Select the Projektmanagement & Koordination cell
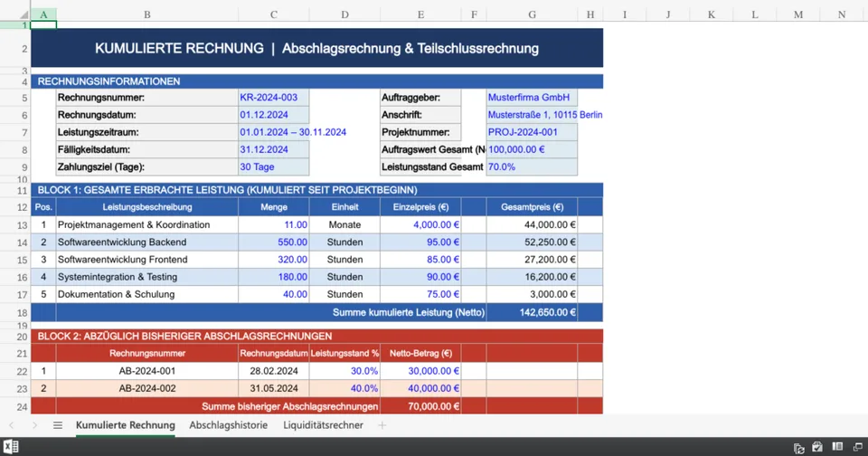Image resolution: width=868 pixels, height=456 pixels. pos(147,225)
